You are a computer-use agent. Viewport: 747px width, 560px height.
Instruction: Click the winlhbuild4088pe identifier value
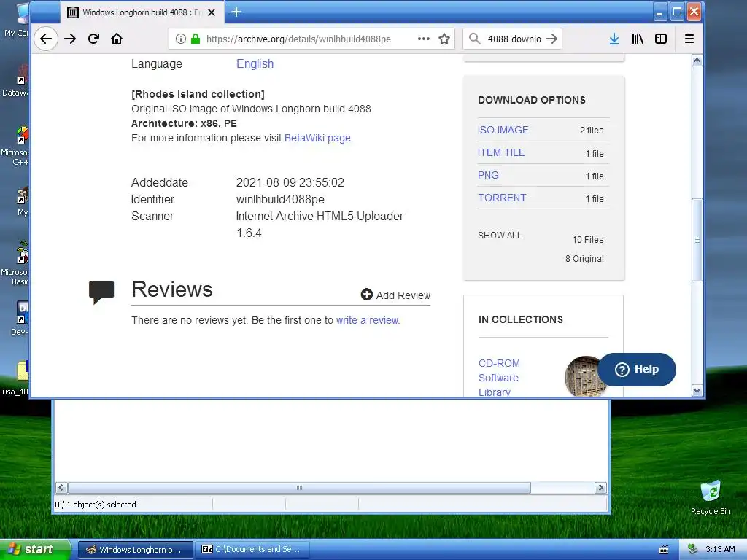pyautogui.click(x=280, y=200)
